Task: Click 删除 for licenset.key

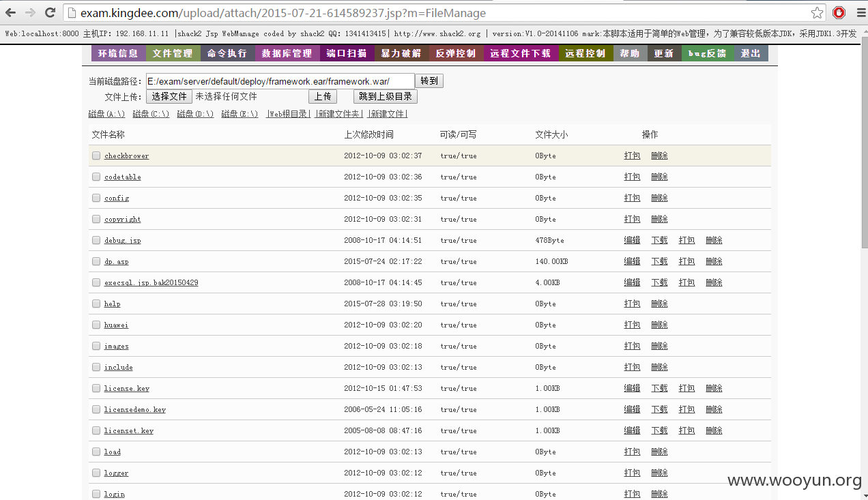Action: [x=714, y=430]
